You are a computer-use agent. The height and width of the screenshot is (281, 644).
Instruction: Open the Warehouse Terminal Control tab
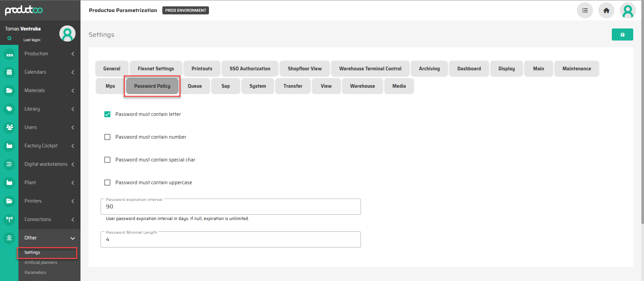370,69
